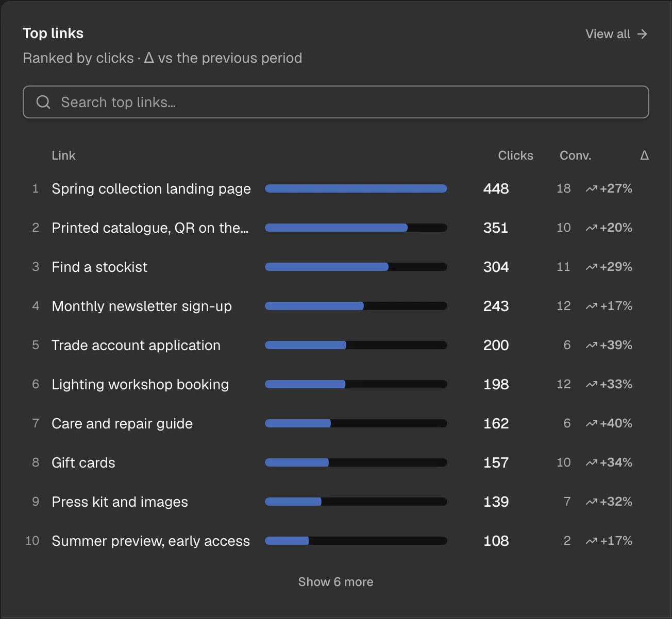Click the +32% change value

click(616, 502)
